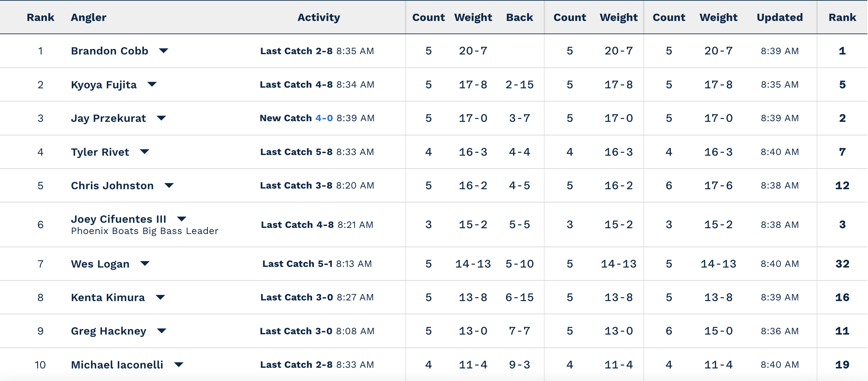
Task: Open Wes Logan's detail arrow
Action: [x=145, y=264]
